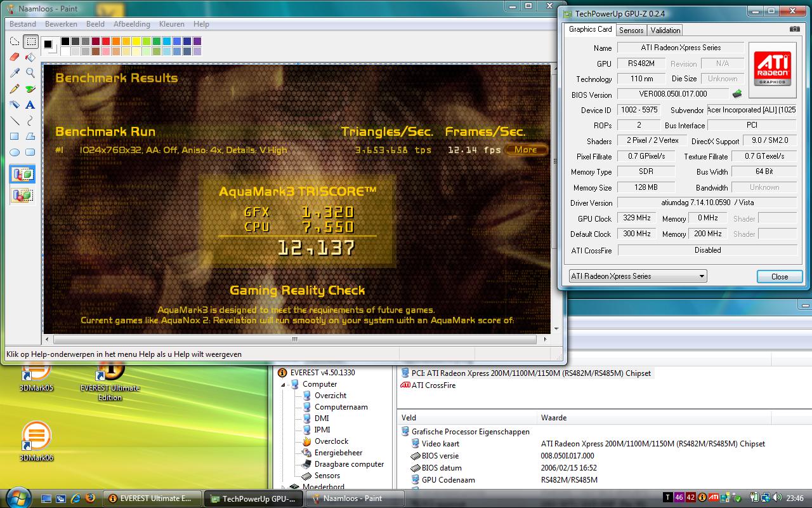Viewport: 812px width, 508px height.
Task: Open the 3DMark05 desktop shortcut
Action: coord(36,377)
